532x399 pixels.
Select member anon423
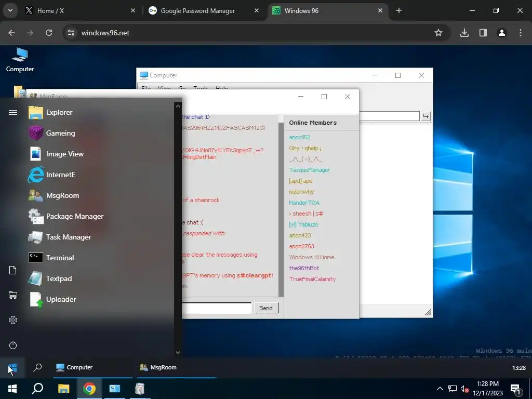click(x=300, y=235)
